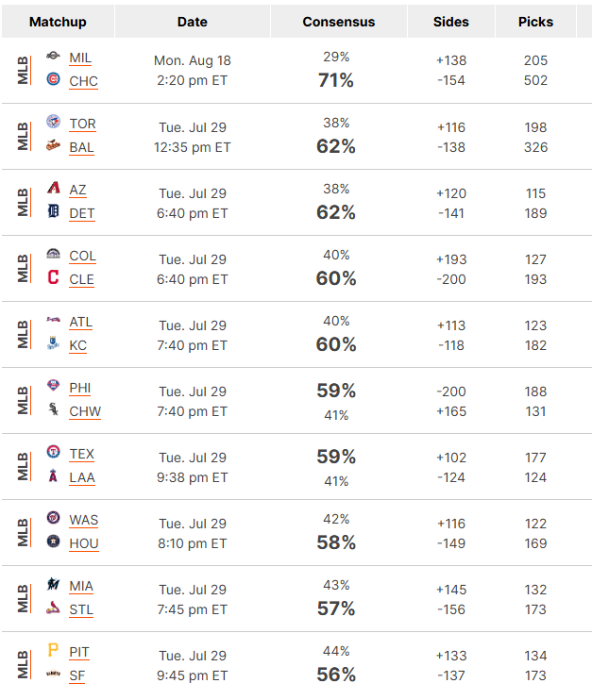Click the Sides column header
Viewport: 592px width, 700px height.
(450, 22)
